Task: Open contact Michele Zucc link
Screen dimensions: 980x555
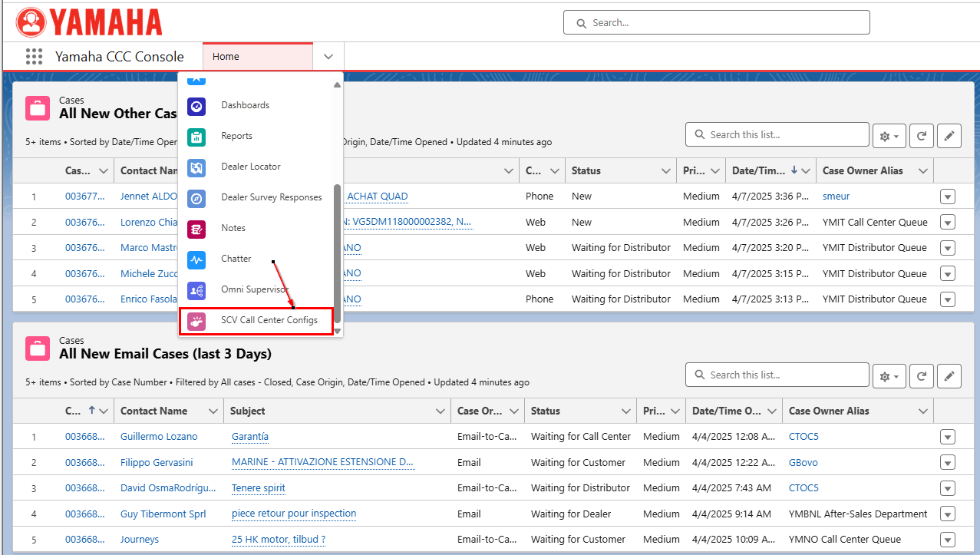Action: (149, 273)
